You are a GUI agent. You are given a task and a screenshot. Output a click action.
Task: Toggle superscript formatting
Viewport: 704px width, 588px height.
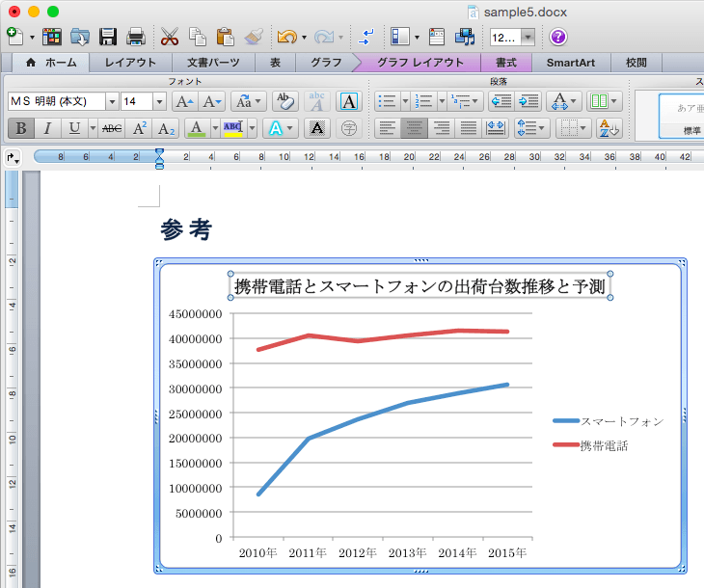tap(139, 128)
